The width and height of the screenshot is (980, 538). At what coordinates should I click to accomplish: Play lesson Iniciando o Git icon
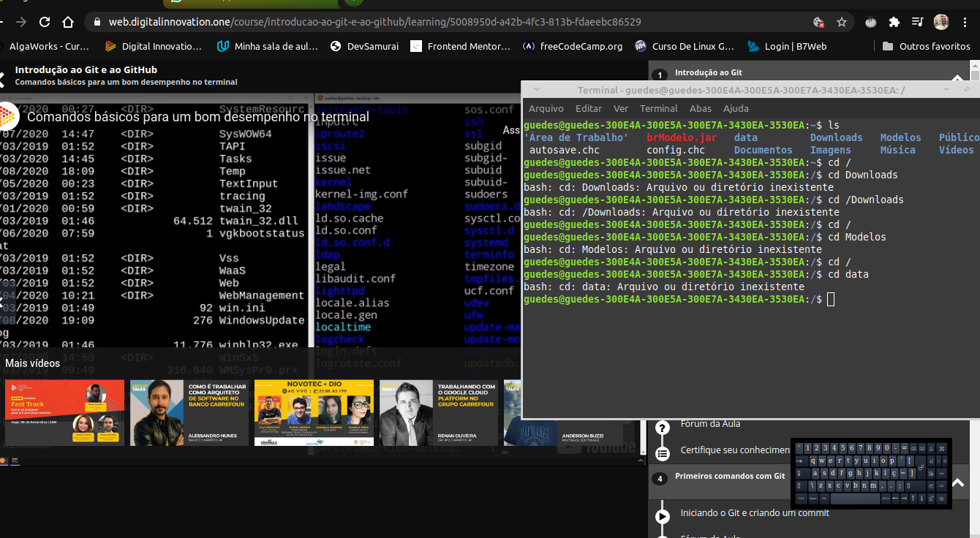tap(663, 516)
